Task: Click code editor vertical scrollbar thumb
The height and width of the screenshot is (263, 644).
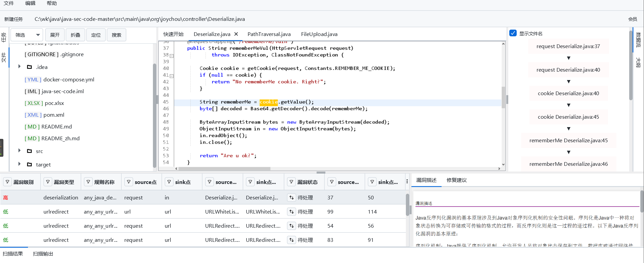Action: point(504,97)
